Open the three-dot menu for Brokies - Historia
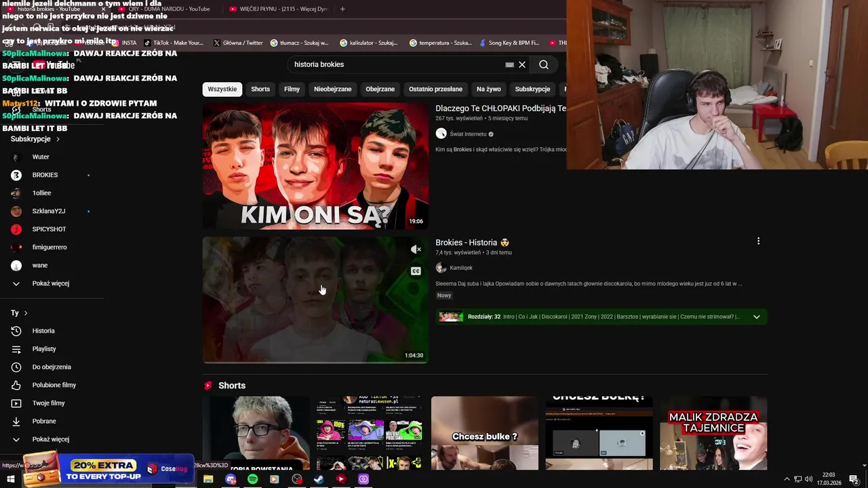This screenshot has width=868, height=488. [x=758, y=241]
